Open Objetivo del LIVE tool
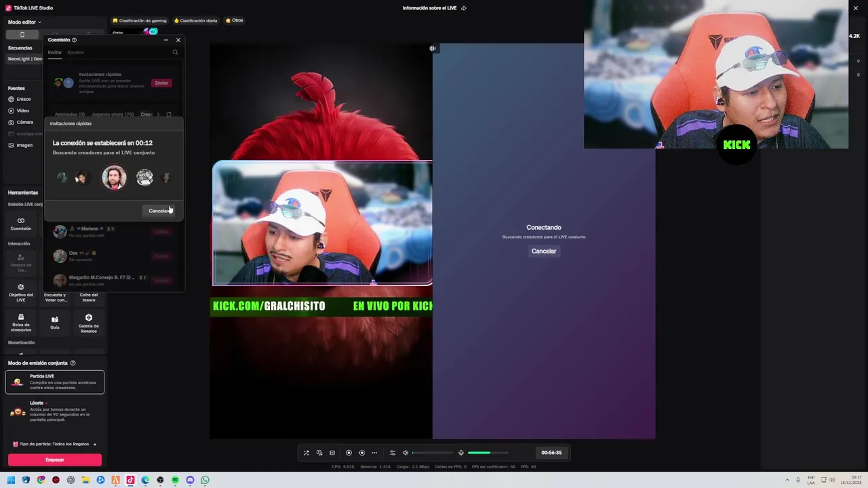 (x=21, y=293)
